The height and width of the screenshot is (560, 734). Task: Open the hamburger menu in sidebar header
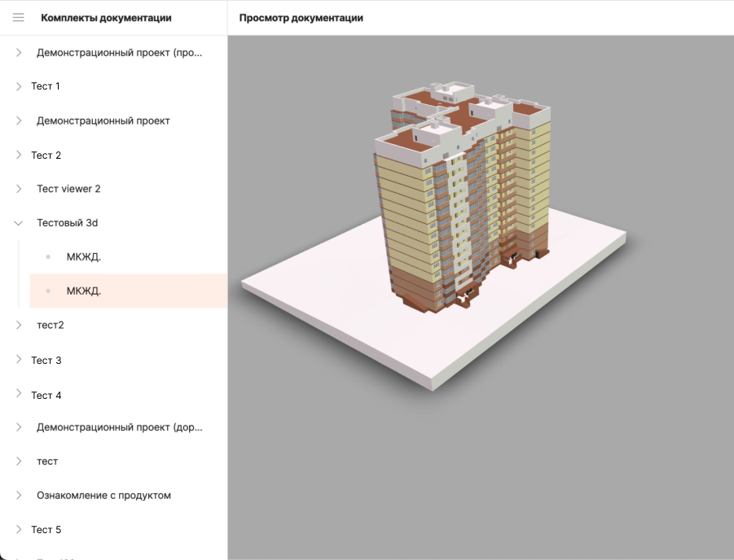(19, 18)
